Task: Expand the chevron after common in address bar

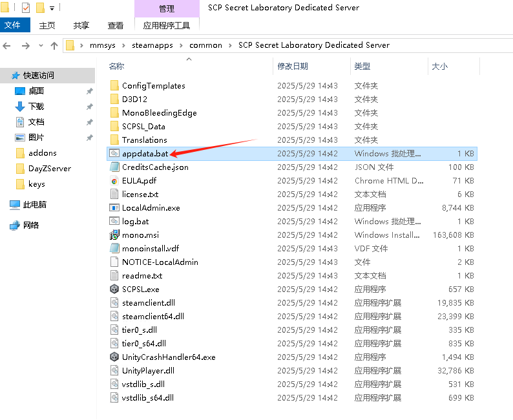Action: 230,45
